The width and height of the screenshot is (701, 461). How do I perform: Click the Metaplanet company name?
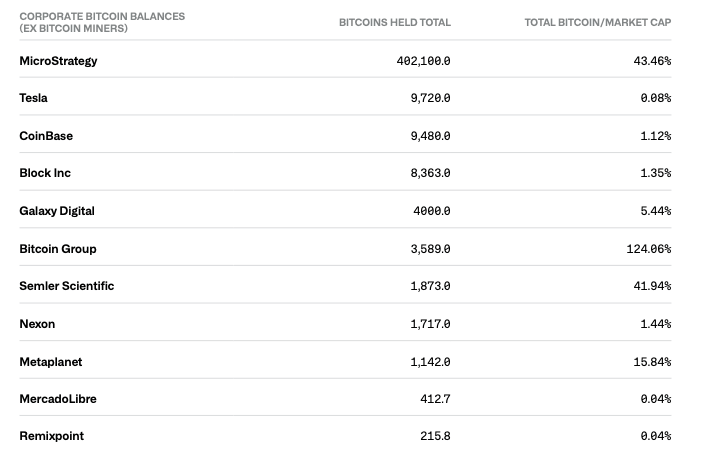(x=50, y=361)
